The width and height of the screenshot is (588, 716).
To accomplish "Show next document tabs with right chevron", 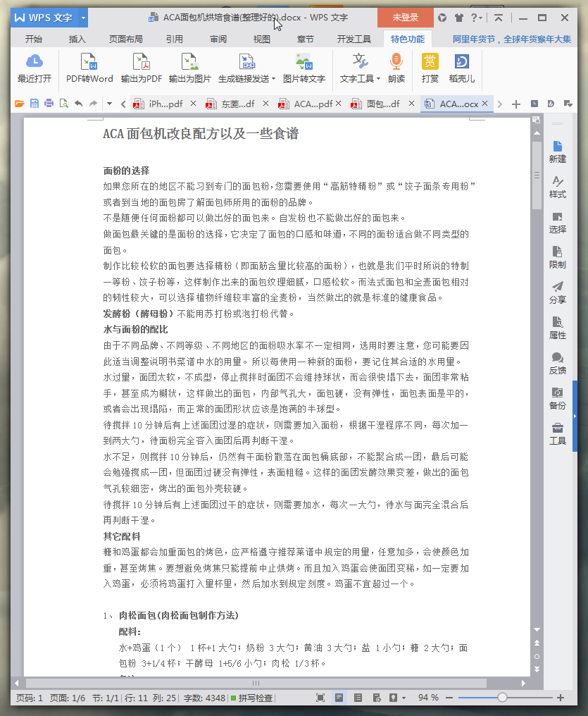I will coord(500,104).
